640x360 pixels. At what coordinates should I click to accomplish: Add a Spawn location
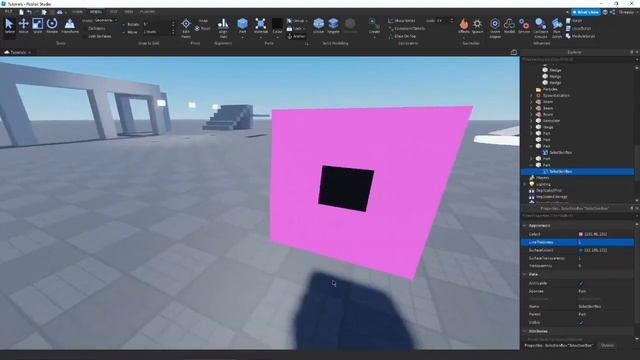tap(477, 26)
